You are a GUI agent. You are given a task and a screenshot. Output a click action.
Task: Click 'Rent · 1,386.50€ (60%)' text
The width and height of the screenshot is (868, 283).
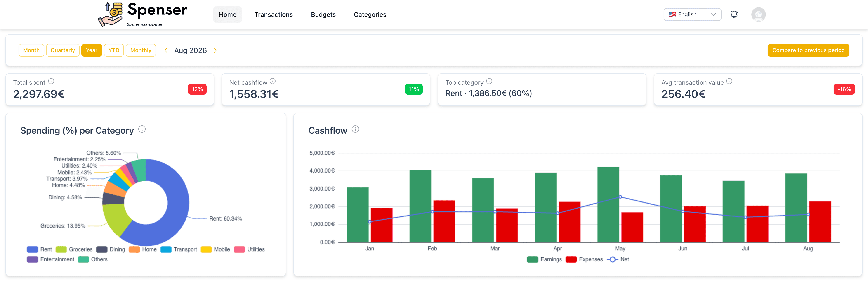488,94
